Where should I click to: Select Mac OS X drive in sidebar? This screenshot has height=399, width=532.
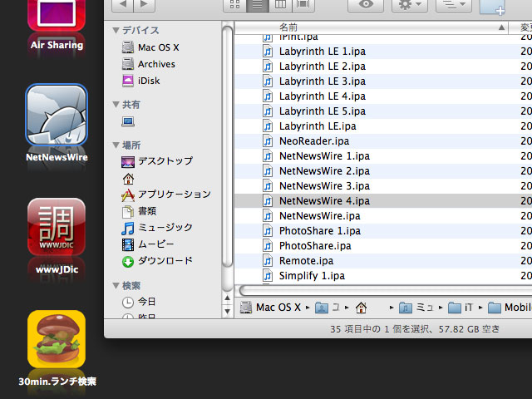[150, 47]
